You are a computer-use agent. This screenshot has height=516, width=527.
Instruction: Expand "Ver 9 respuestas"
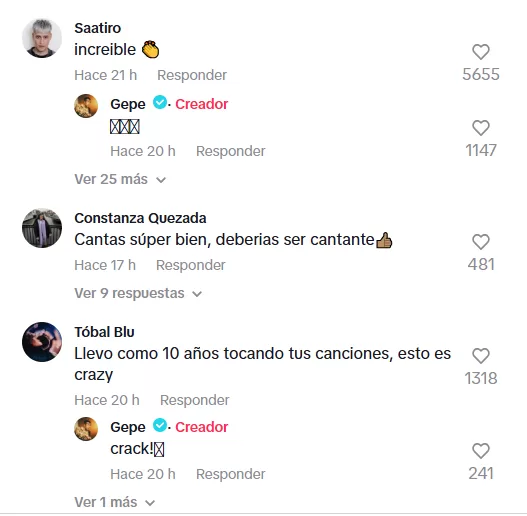click(138, 293)
